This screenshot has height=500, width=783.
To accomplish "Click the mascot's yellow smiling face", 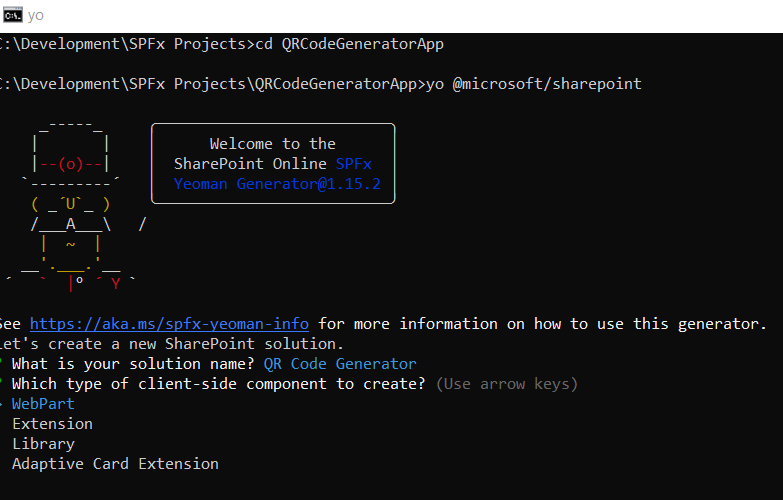I will tap(70, 205).
